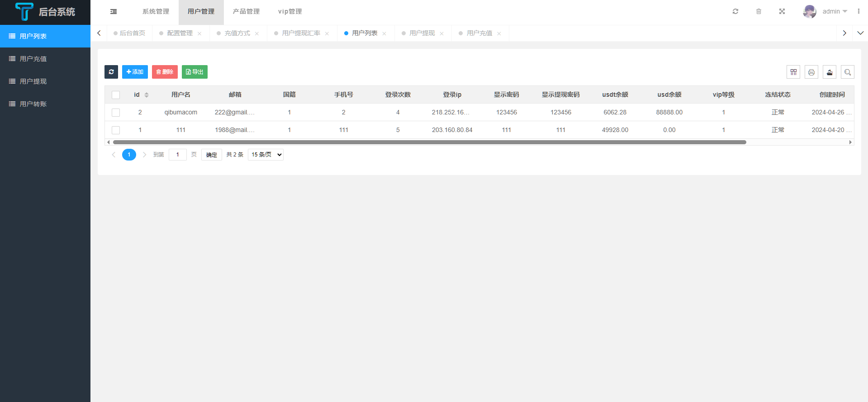Collapse the sidebar with the menu icon
Viewport: 868px width, 402px height.
click(x=114, y=12)
